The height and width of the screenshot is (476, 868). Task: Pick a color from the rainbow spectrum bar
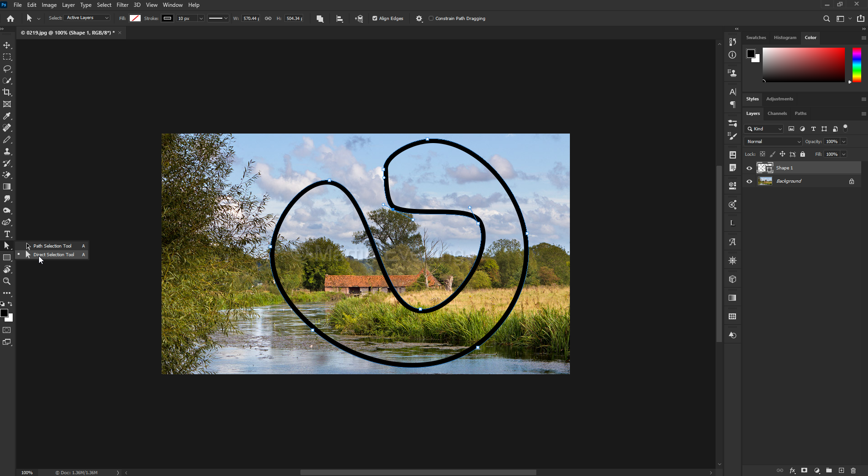pos(856,65)
